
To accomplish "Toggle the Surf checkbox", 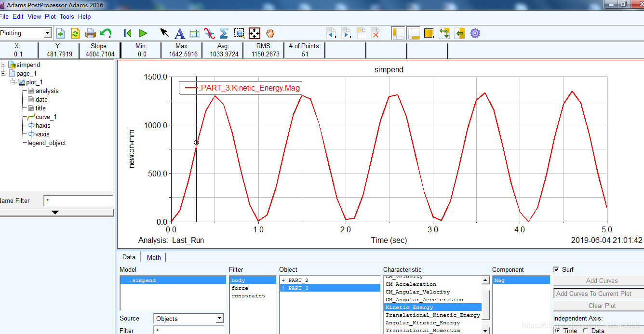I will (557, 269).
